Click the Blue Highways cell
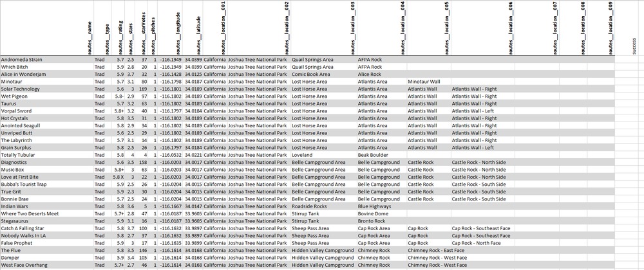Screen dimensions: 644x270 381,206
